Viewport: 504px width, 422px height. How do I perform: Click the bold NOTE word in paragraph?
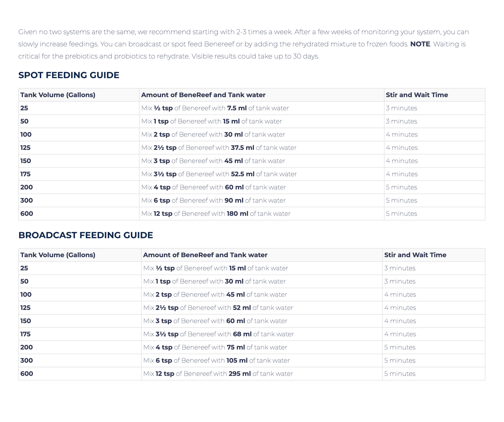pyautogui.click(x=420, y=44)
